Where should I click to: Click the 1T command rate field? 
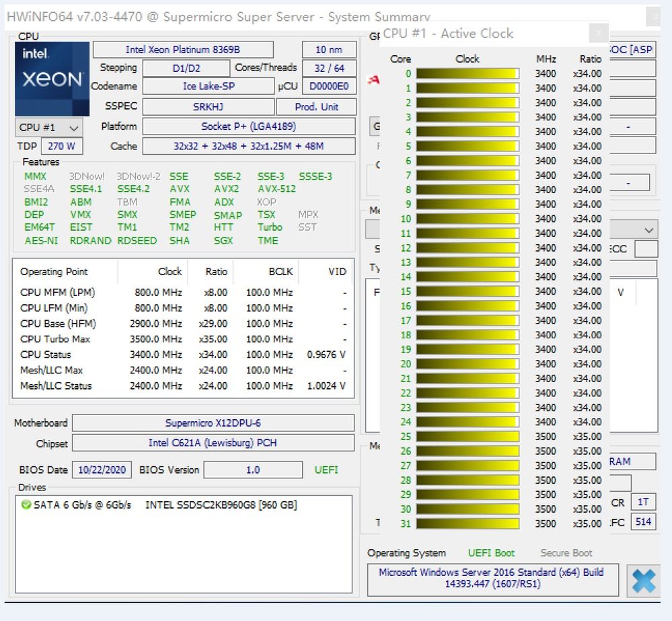pyautogui.click(x=643, y=502)
